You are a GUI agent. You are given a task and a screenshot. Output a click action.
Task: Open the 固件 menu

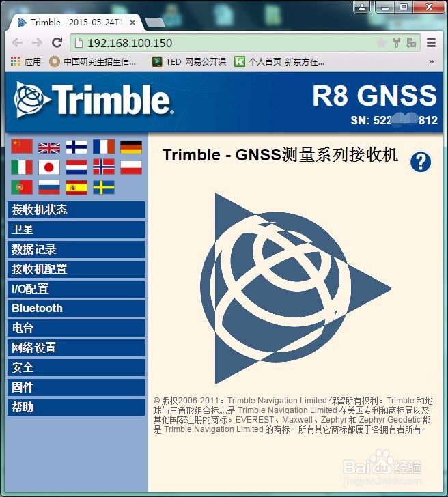coord(76,387)
